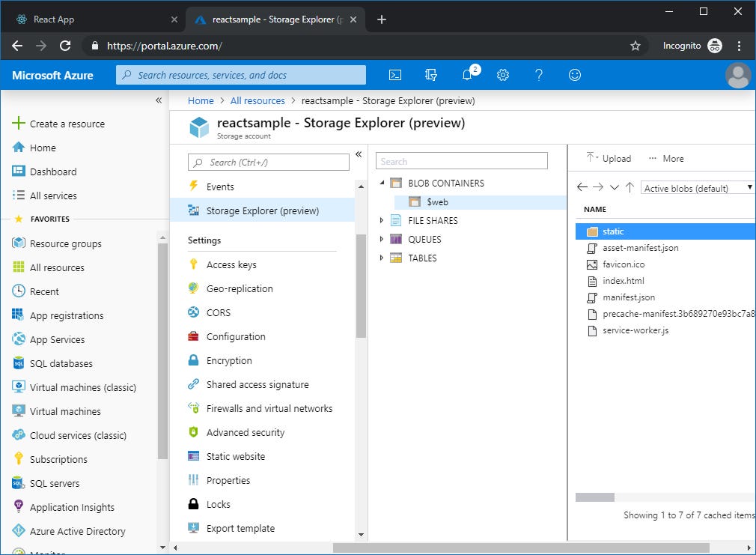Focus the Azure global search box
The image size is (756, 555).
240,75
